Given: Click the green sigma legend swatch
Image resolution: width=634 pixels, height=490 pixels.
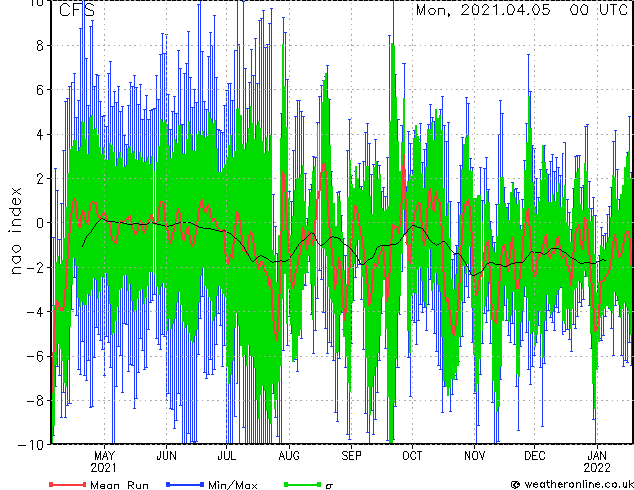Looking at the screenshot, I should tap(302, 484).
